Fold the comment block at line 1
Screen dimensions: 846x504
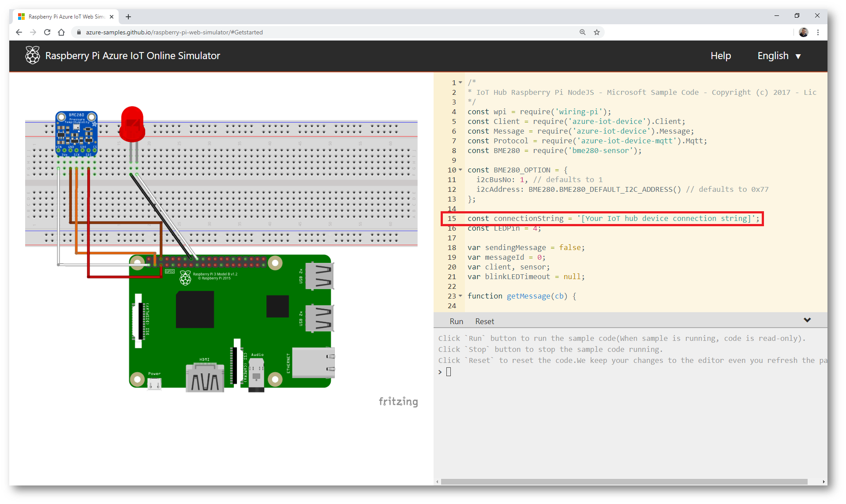[x=460, y=82]
